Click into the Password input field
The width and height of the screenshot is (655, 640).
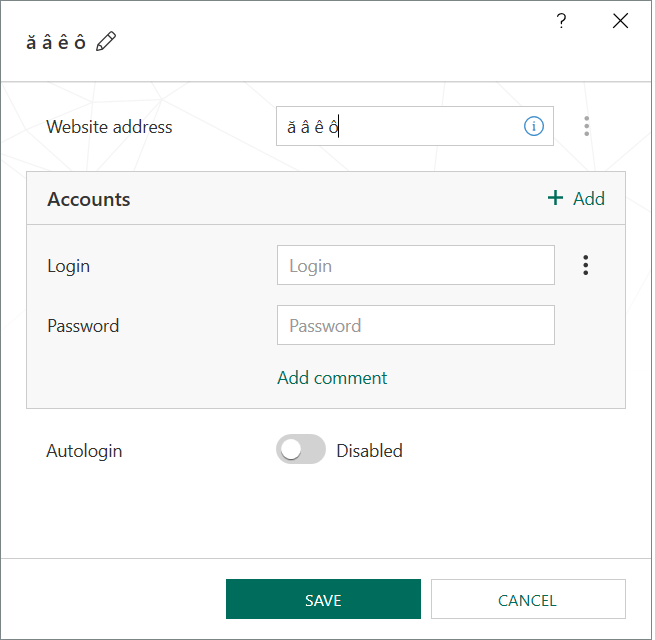click(415, 325)
